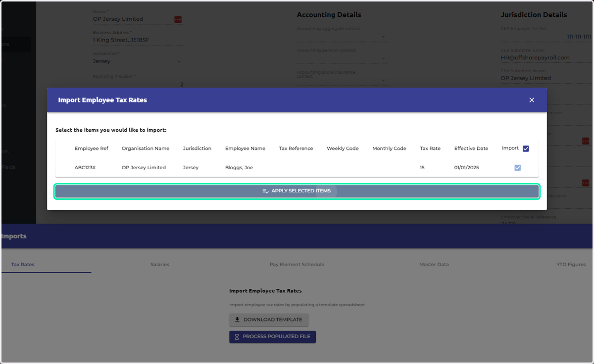The image size is (594, 364).
Task: Uncheck import for Bloggs, Joe row
Action: point(518,168)
